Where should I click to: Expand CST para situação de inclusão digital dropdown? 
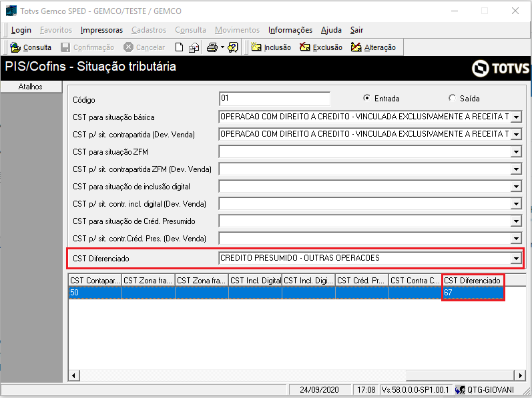coord(516,186)
